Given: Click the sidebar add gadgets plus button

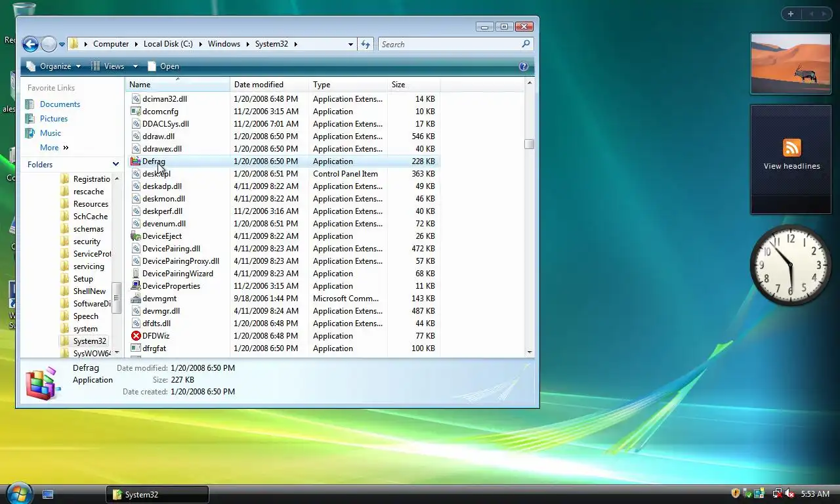Looking at the screenshot, I should (x=791, y=14).
